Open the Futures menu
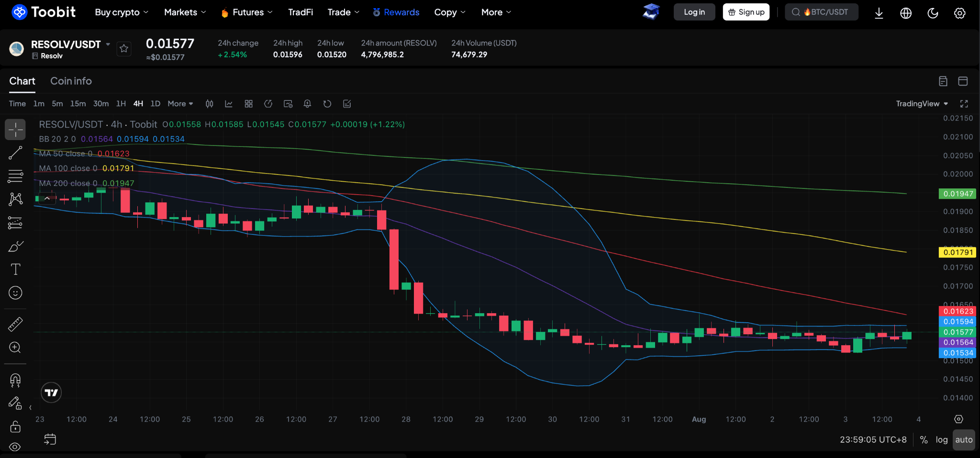 click(247, 12)
